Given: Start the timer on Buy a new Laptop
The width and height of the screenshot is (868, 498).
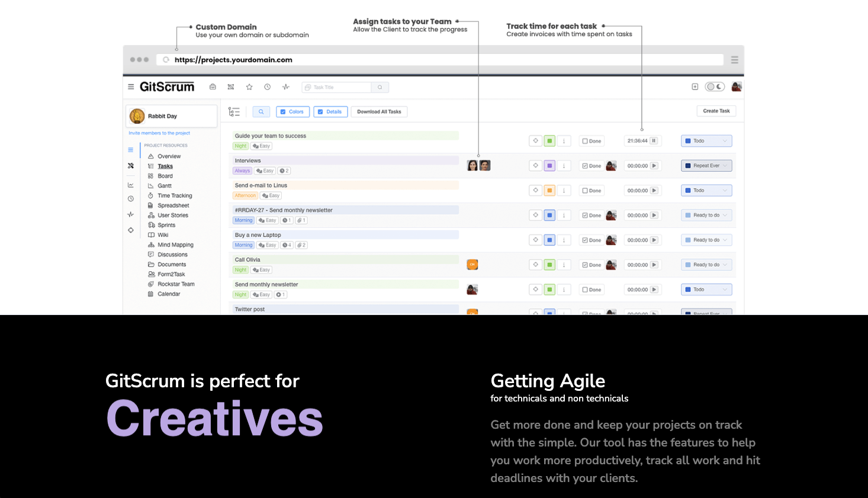Looking at the screenshot, I should click(x=654, y=240).
